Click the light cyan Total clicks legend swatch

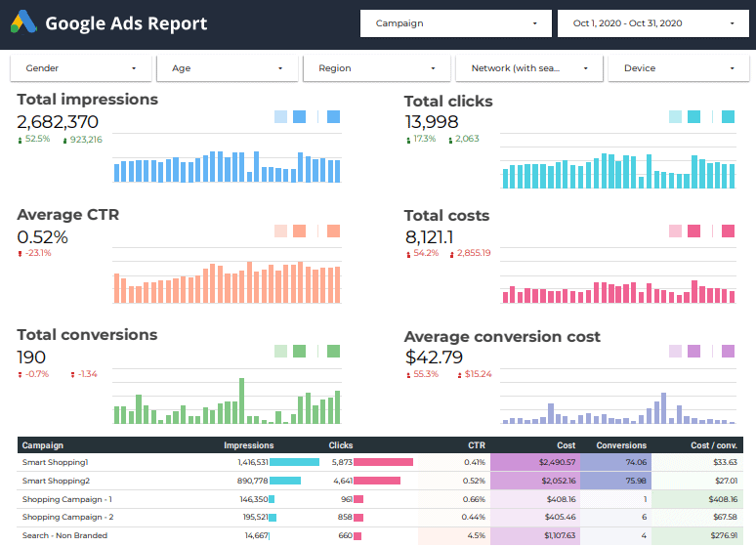click(675, 117)
